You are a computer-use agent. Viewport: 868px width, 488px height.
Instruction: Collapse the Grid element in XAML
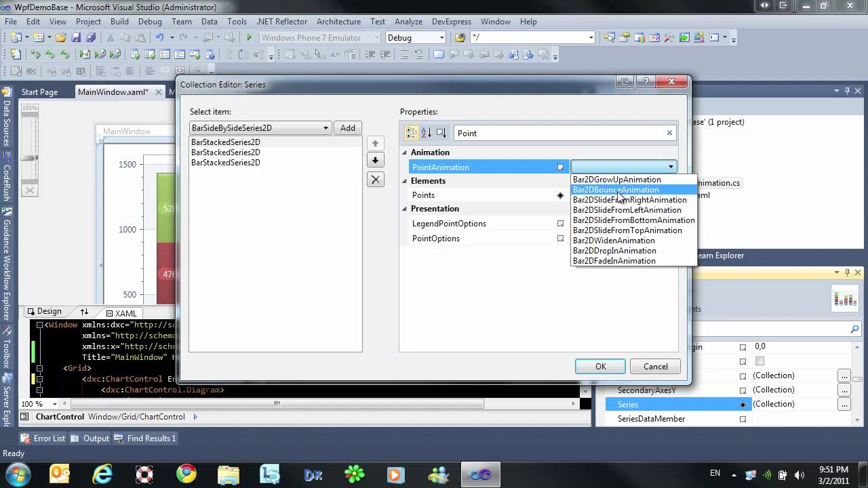39,368
